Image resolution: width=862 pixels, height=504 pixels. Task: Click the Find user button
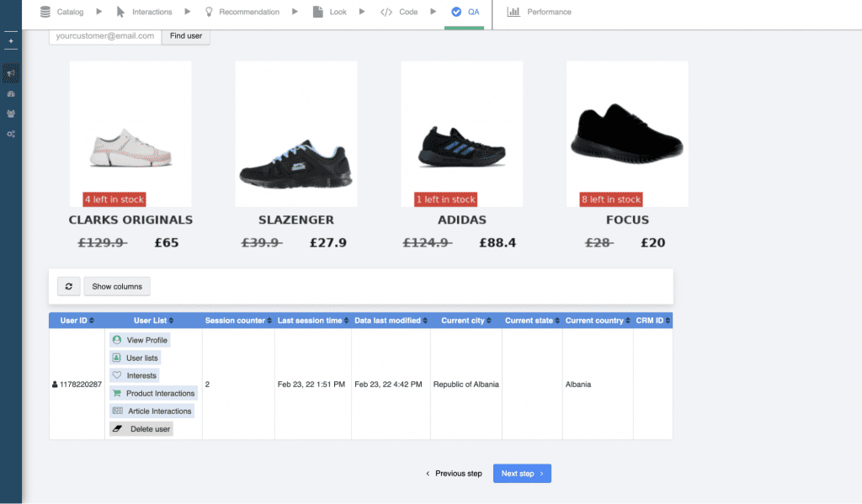coord(186,36)
